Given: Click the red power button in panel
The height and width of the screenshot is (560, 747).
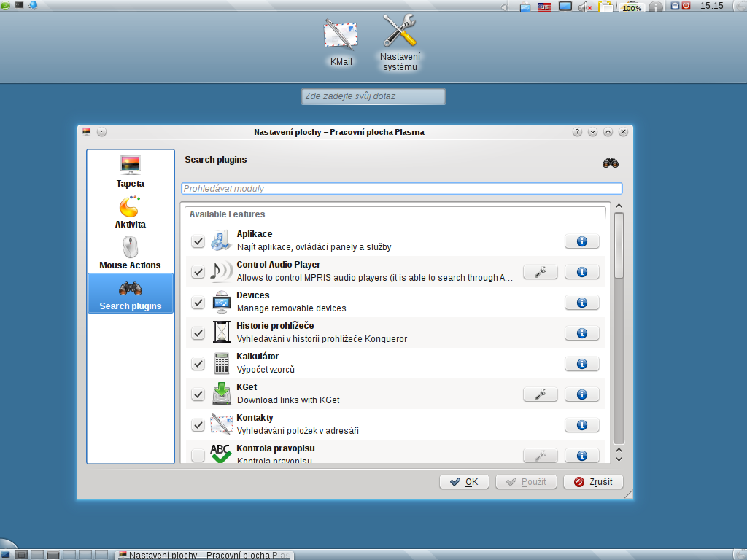Looking at the screenshot, I should [x=686, y=6].
